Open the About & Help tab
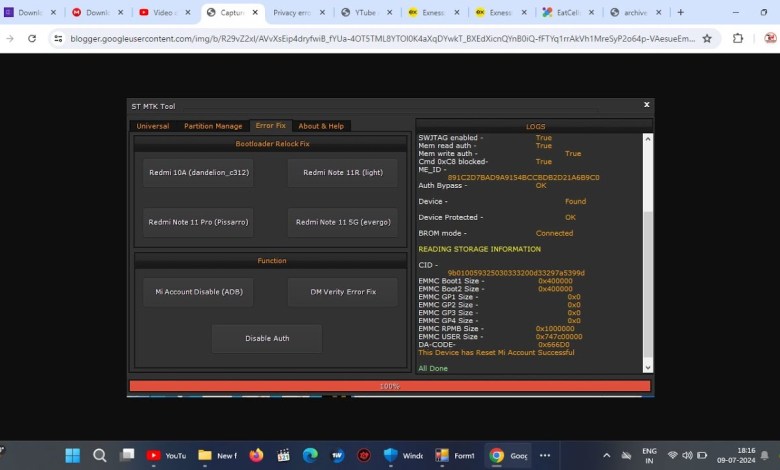Screen dimensions: 780x470 click(321, 126)
